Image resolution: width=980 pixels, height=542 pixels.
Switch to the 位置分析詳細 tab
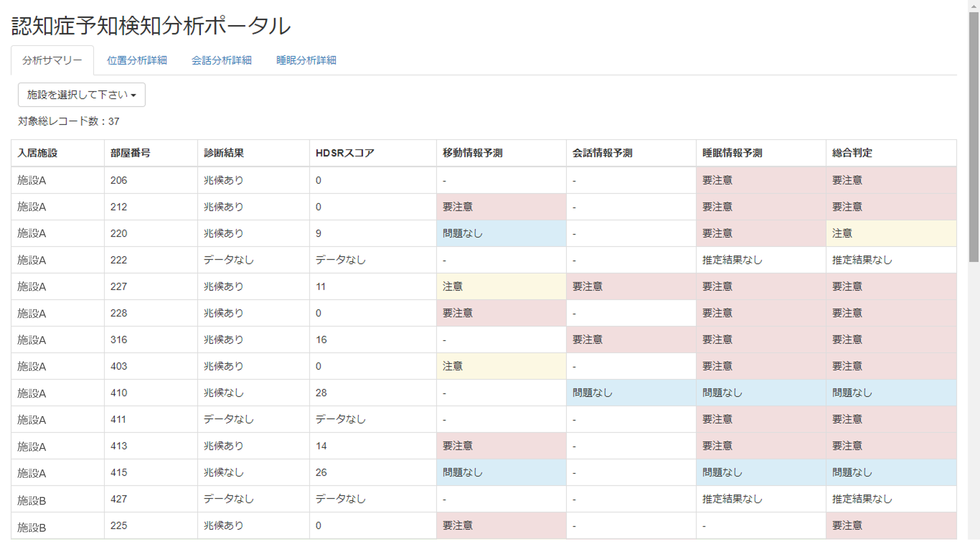point(137,60)
